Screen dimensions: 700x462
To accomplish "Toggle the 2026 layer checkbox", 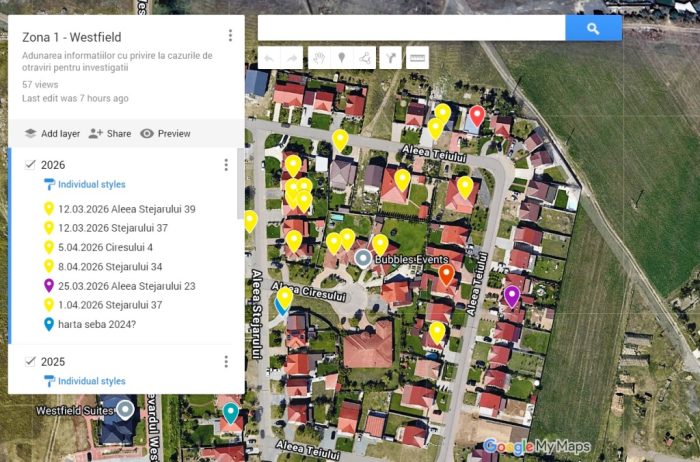I will 30,165.
